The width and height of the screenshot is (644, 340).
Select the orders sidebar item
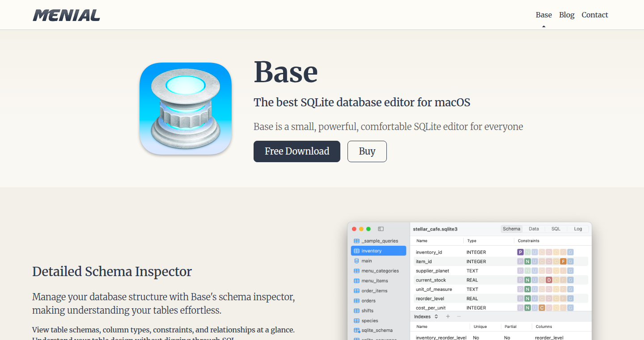378,301
